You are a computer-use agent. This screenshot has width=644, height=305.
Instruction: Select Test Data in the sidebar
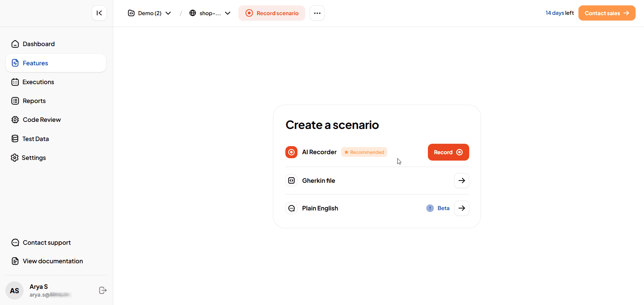(35, 139)
